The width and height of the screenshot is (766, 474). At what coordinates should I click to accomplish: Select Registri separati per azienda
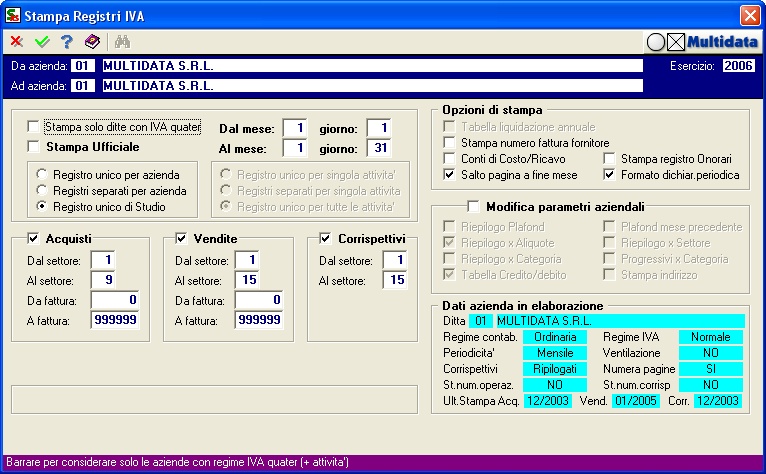tap(42, 191)
